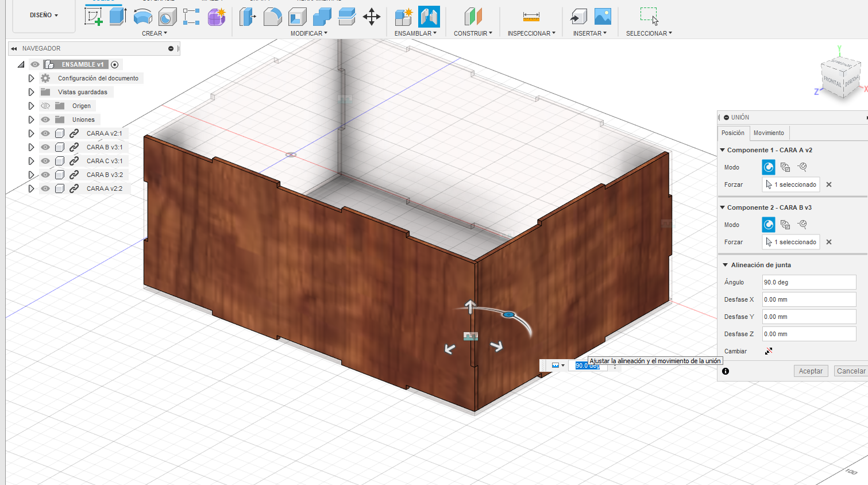Collapse Componente 1 - CARA A v2 section
Viewport: 868px width, 485px height.
tap(723, 150)
